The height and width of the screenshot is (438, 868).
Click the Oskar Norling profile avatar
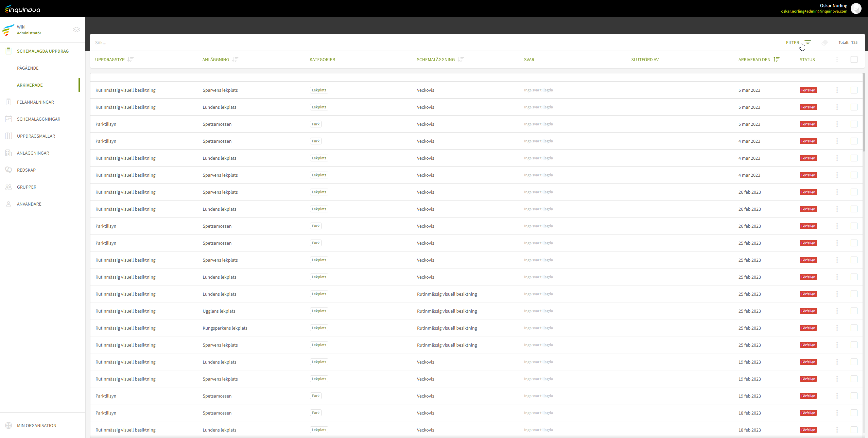[856, 8]
